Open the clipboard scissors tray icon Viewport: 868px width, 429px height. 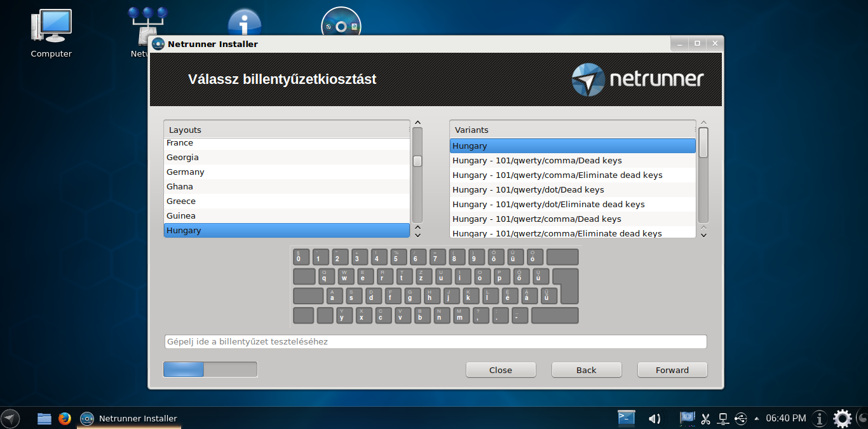pyautogui.click(x=705, y=418)
